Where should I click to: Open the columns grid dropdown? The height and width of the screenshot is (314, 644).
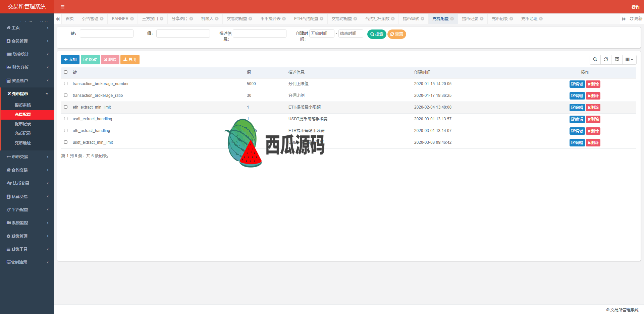pyautogui.click(x=629, y=60)
